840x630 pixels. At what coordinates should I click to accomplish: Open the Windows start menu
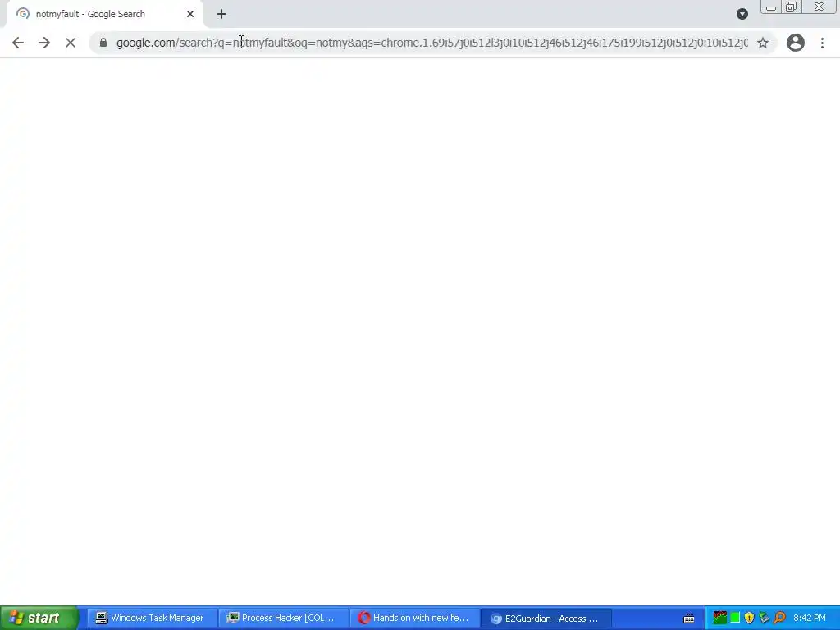pyautogui.click(x=39, y=618)
